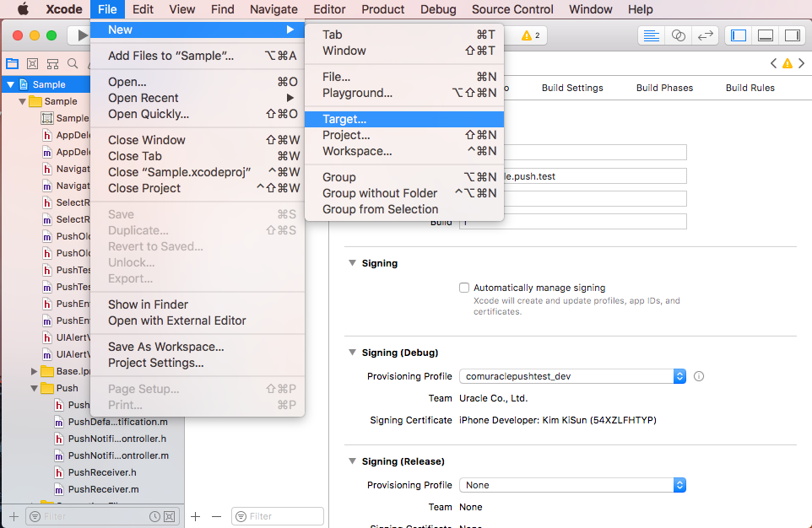Click the recent files clock filter icon
This screenshot has width=812, height=528.
[154, 516]
